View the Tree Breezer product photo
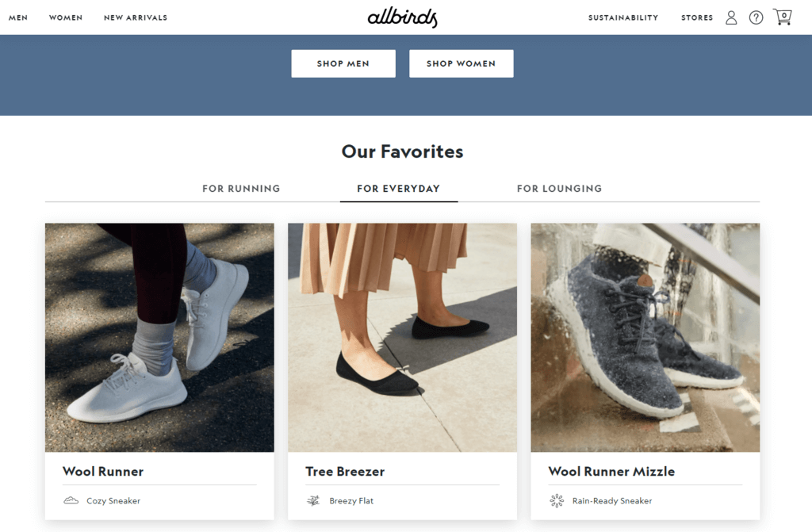 pyautogui.click(x=402, y=336)
